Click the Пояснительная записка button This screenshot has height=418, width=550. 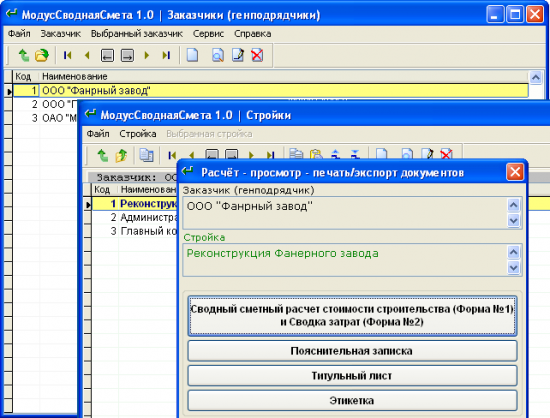352,351
